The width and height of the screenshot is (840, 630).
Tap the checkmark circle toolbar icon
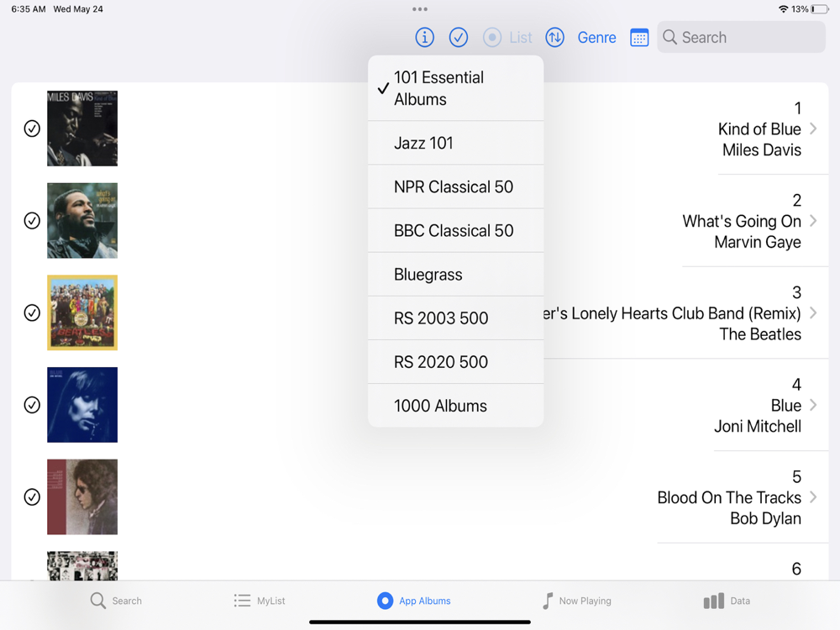coord(458,38)
